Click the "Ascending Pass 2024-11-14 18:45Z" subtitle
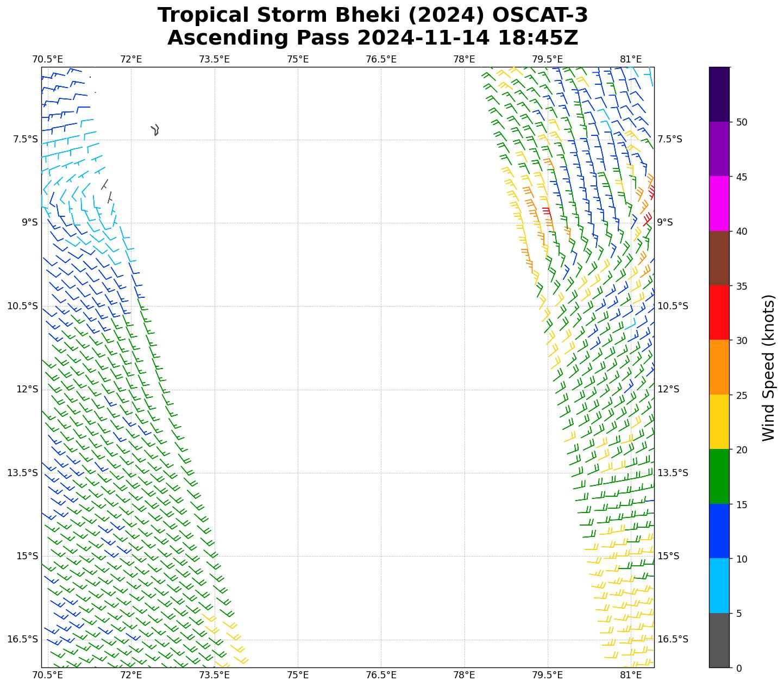Image resolution: width=784 pixels, height=687 pixels. 373,38
